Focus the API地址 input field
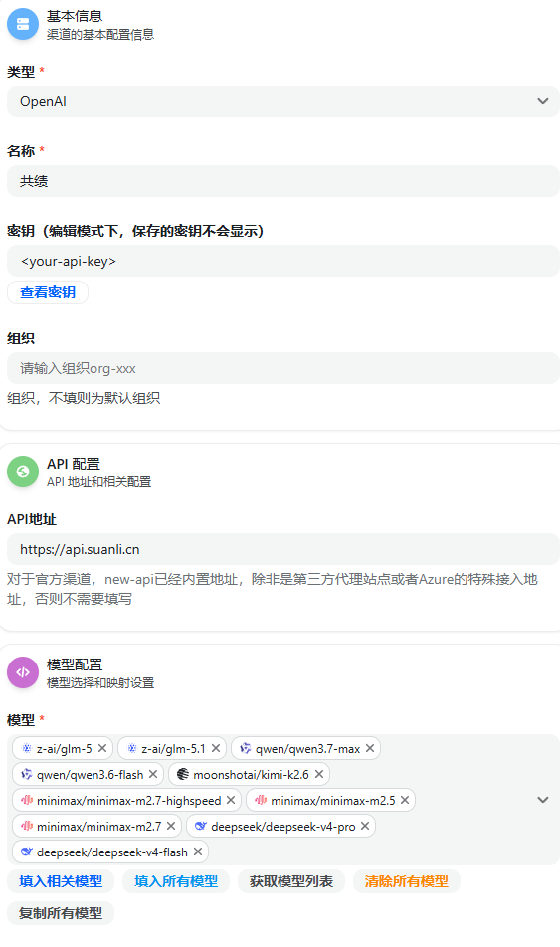Image resolution: width=560 pixels, height=947 pixels. [283, 549]
